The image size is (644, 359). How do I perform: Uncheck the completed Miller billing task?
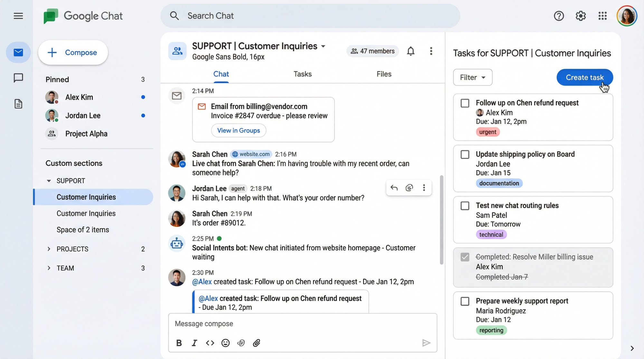pyautogui.click(x=465, y=257)
